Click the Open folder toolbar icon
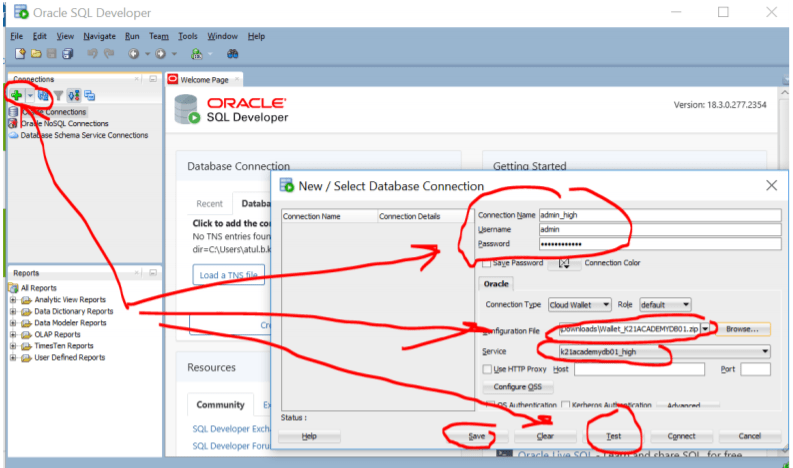Viewport: 793px width, 468px height. click(x=36, y=54)
